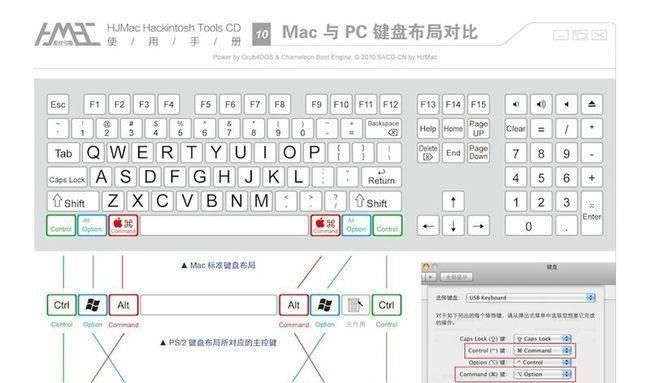The image size is (650, 383).
Task: Open the Caps Lock key mapping dropdown
Action: (543, 339)
